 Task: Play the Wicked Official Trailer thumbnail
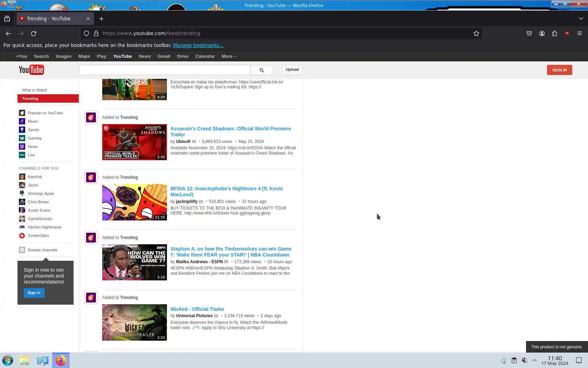tap(134, 322)
